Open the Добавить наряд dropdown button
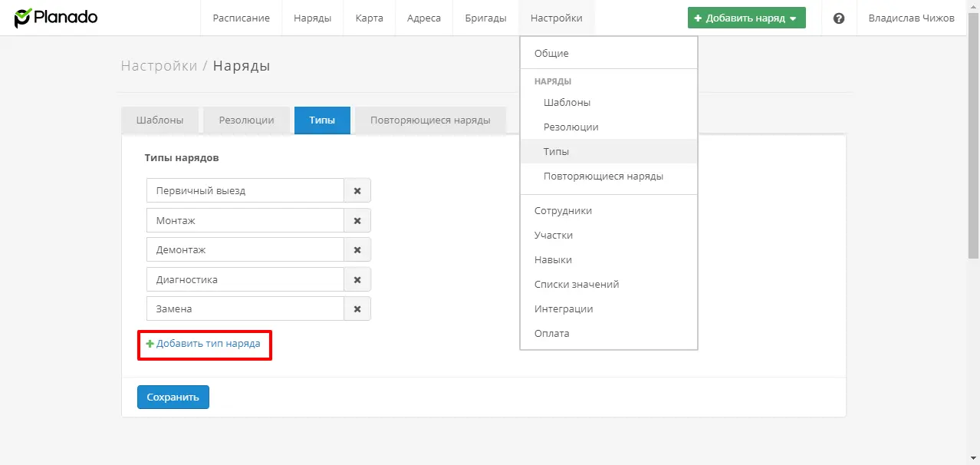 pos(746,18)
